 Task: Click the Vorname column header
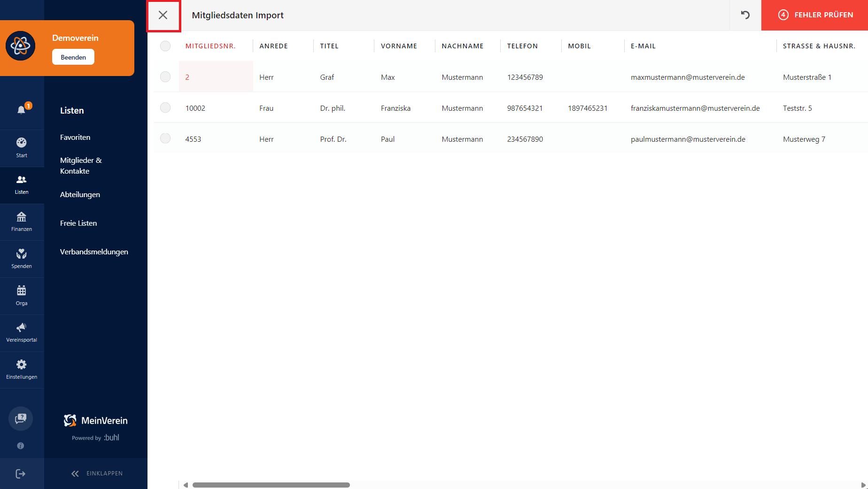[399, 46]
